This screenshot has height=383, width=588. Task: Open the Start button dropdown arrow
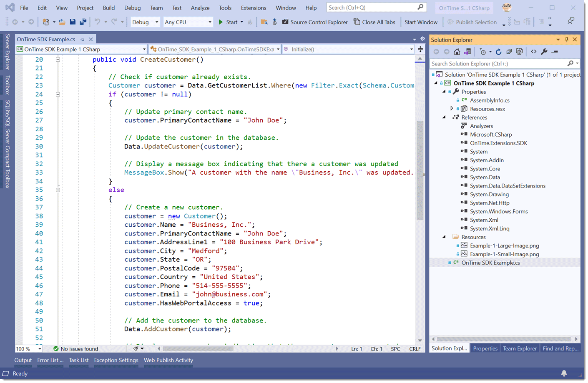242,22
